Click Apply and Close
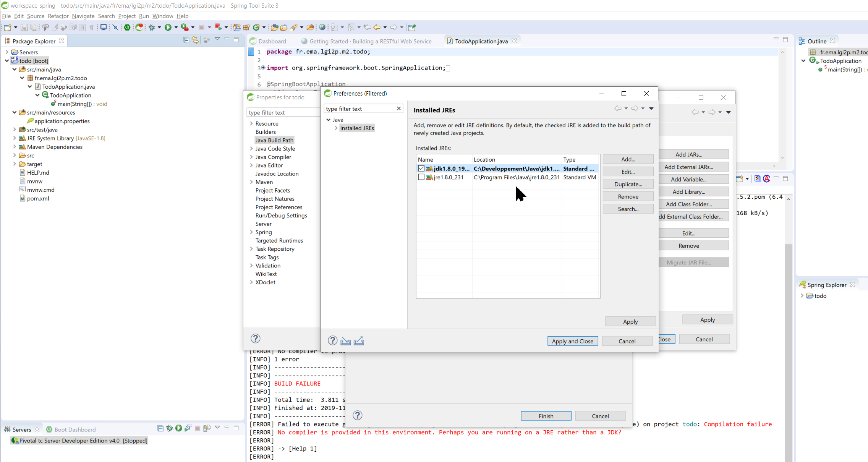The image size is (868, 462). (572, 341)
